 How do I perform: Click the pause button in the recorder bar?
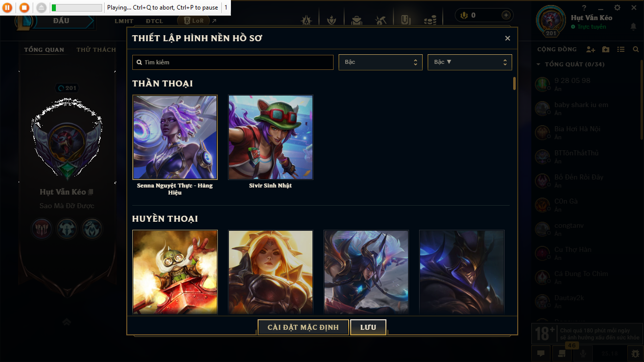point(8,8)
